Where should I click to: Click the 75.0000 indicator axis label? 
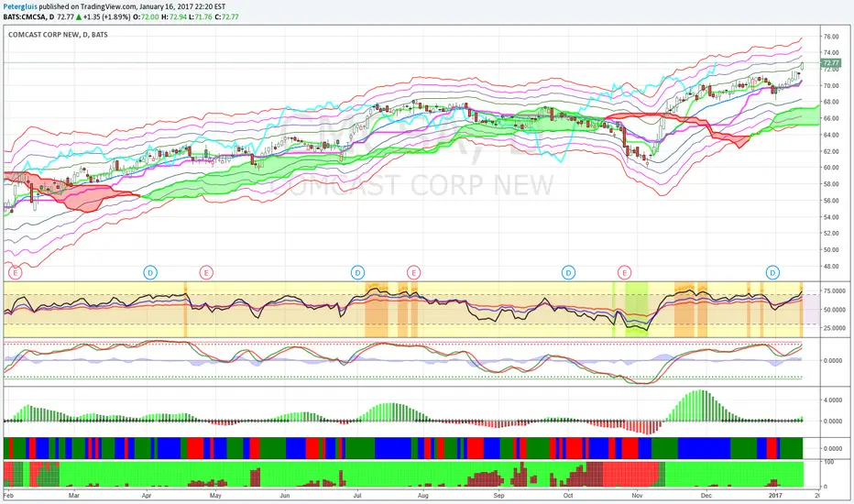834,291
